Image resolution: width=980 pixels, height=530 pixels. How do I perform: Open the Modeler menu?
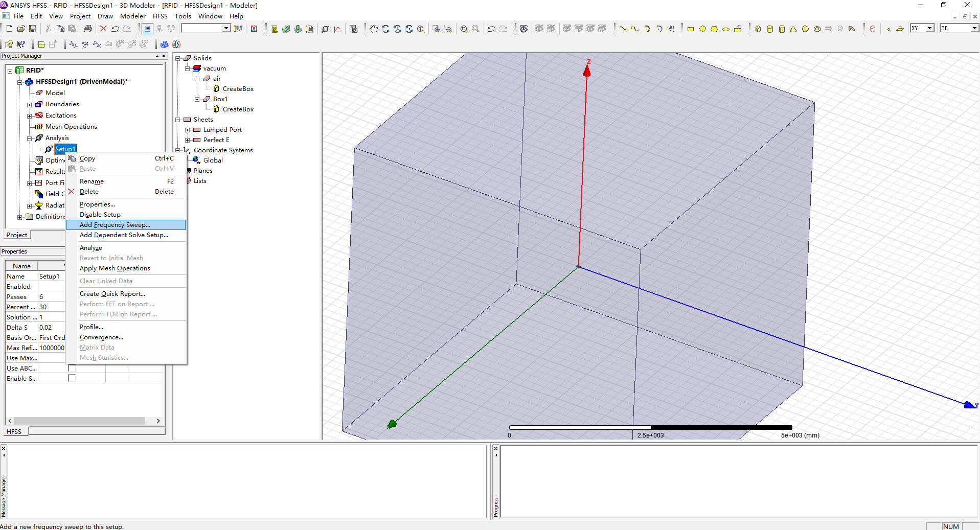[x=132, y=16]
